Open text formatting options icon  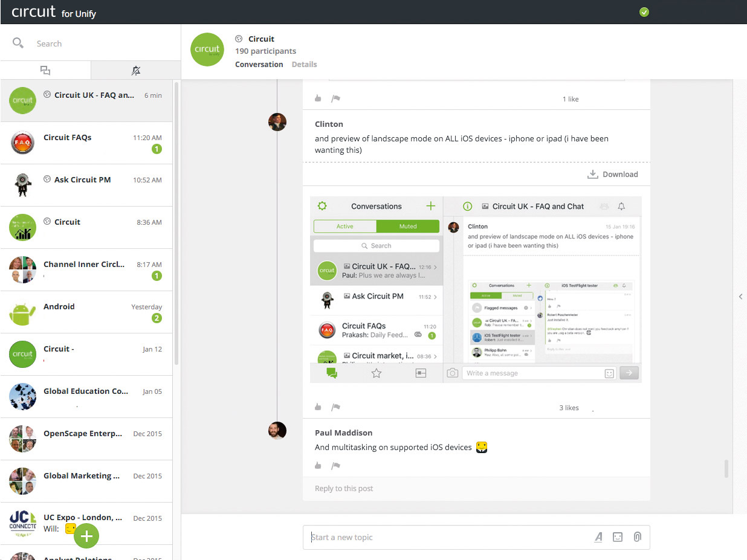pos(598,537)
